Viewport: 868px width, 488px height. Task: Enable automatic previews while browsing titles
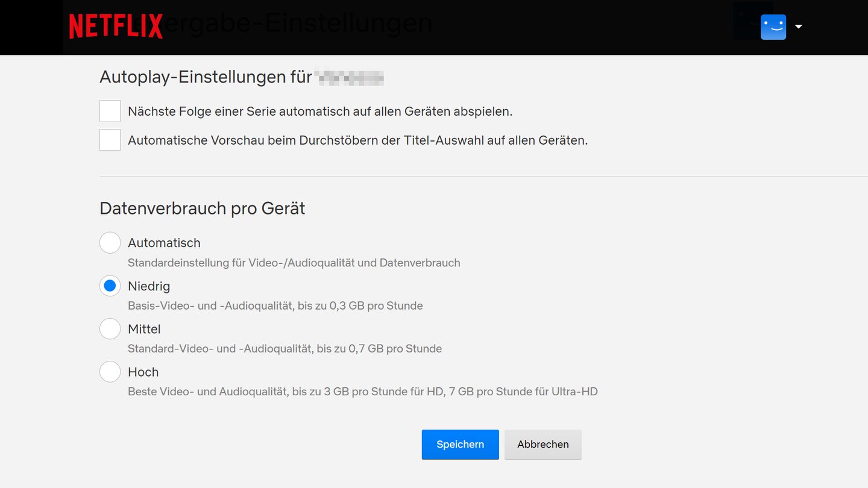(110, 140)
